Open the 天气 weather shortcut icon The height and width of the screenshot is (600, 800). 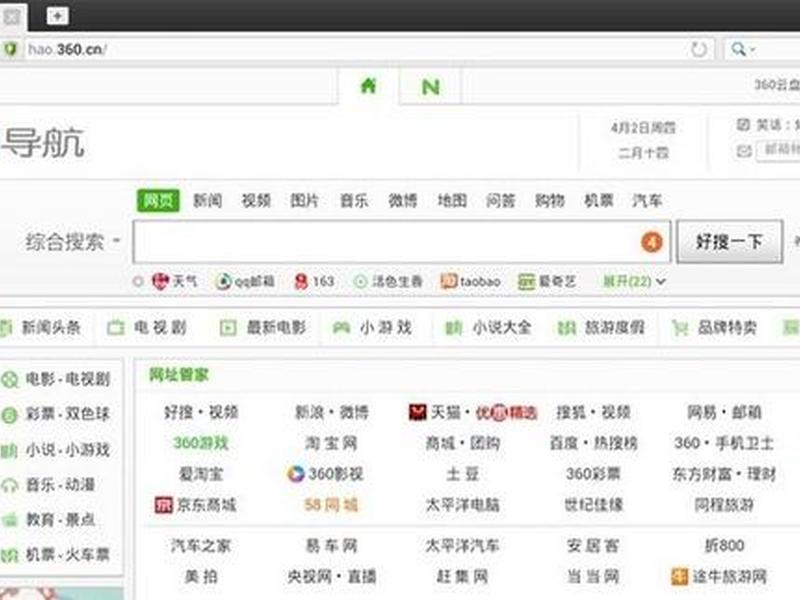160,281
